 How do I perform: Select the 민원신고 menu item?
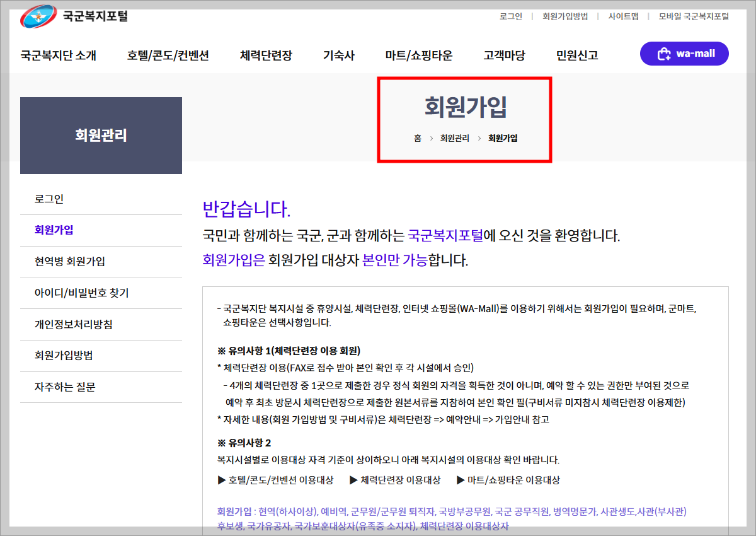click(x=576, y=55)
